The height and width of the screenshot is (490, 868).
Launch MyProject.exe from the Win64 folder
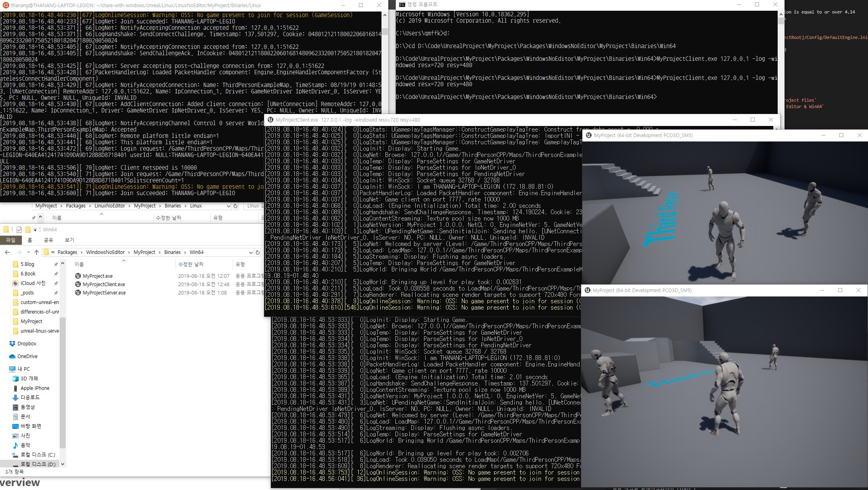97,276
